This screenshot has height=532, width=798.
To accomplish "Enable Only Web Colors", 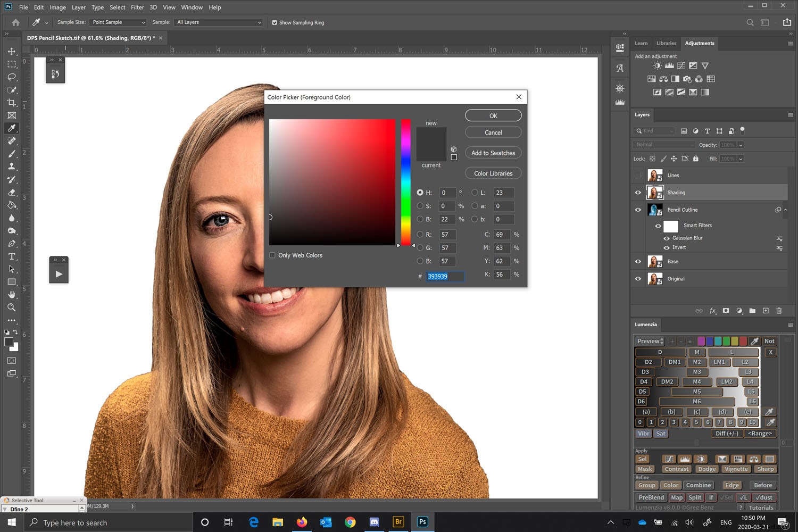I will 272,255.
